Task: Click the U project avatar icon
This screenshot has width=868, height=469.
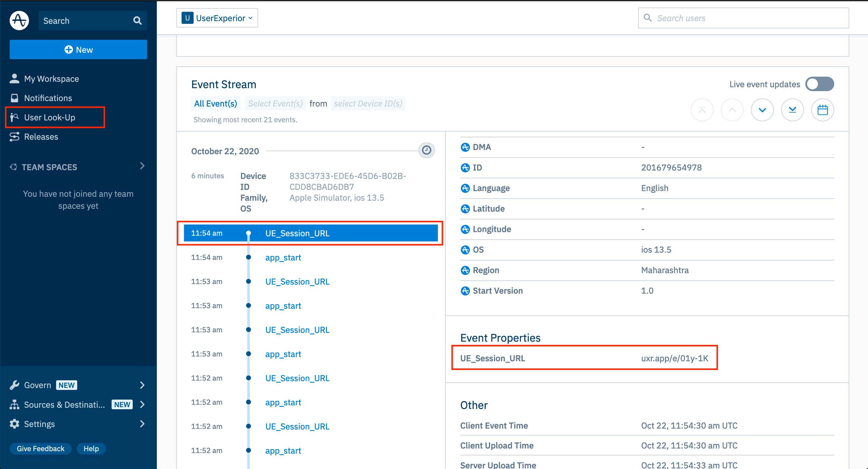Action: 187,18
